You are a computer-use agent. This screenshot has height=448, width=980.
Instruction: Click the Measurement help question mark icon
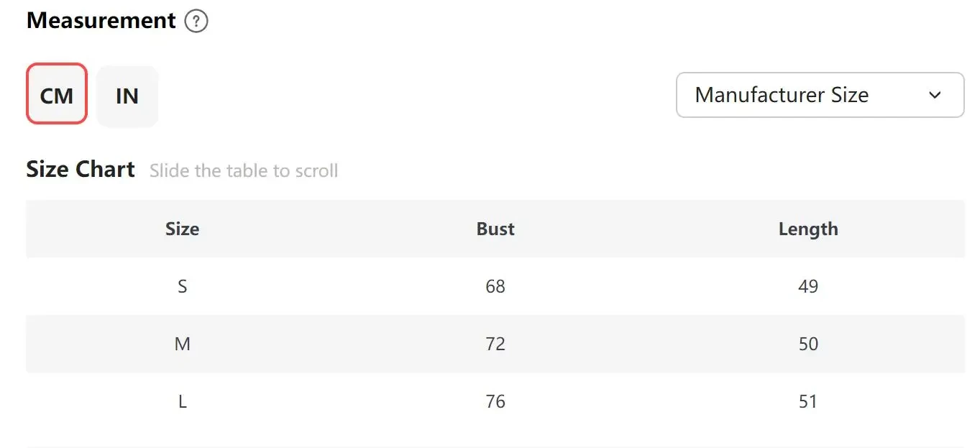coord(196,21)
